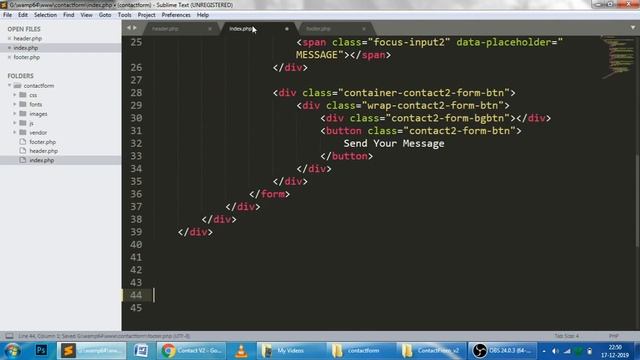Click the tab navigation left arrow

[129, 28]
